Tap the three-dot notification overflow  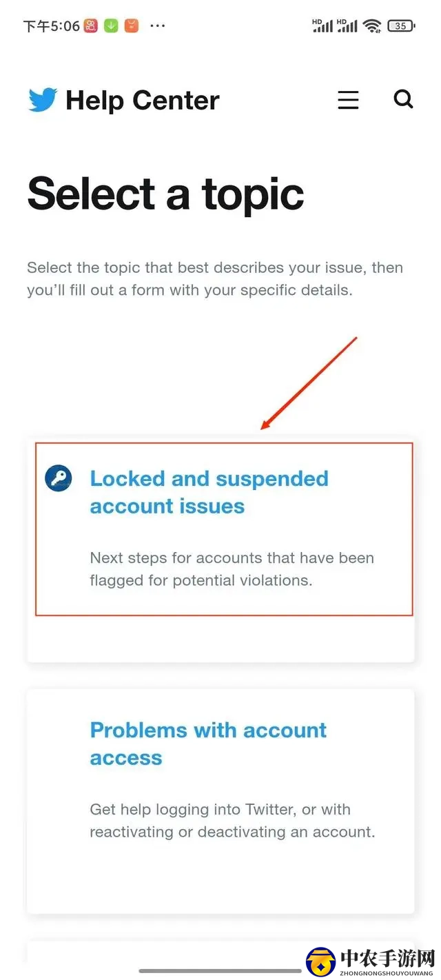tap(158, 26)
